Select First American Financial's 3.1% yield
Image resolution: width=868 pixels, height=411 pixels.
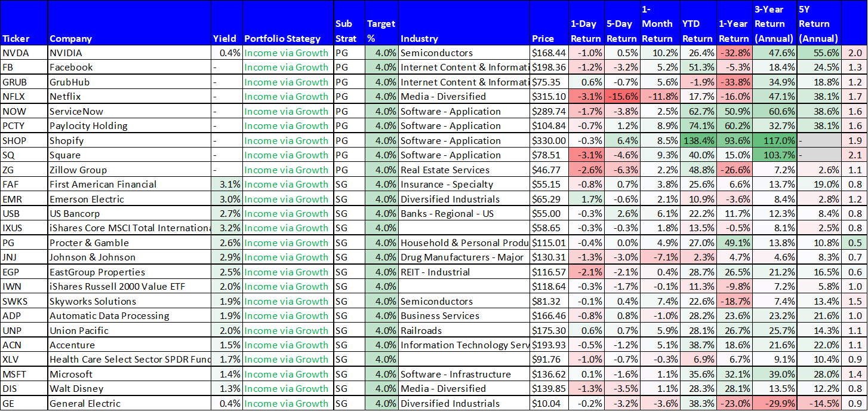[227, 184]
